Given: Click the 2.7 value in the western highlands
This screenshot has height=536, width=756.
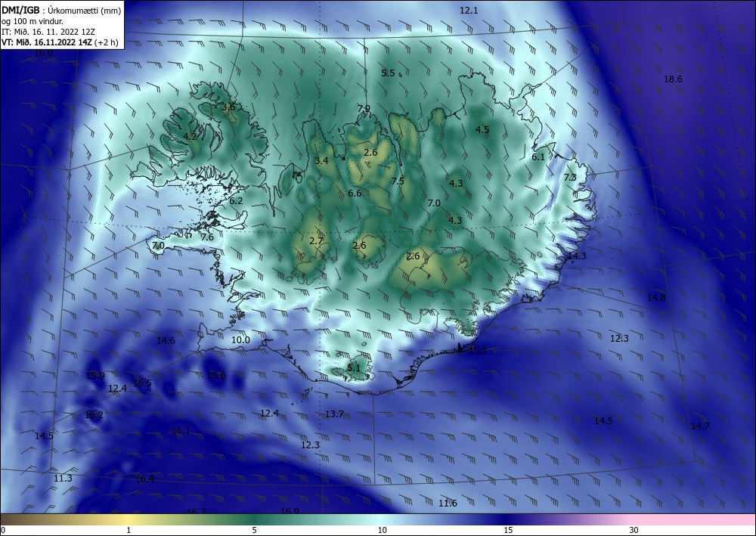Looking at the screenshot, I should coord(316,241).
